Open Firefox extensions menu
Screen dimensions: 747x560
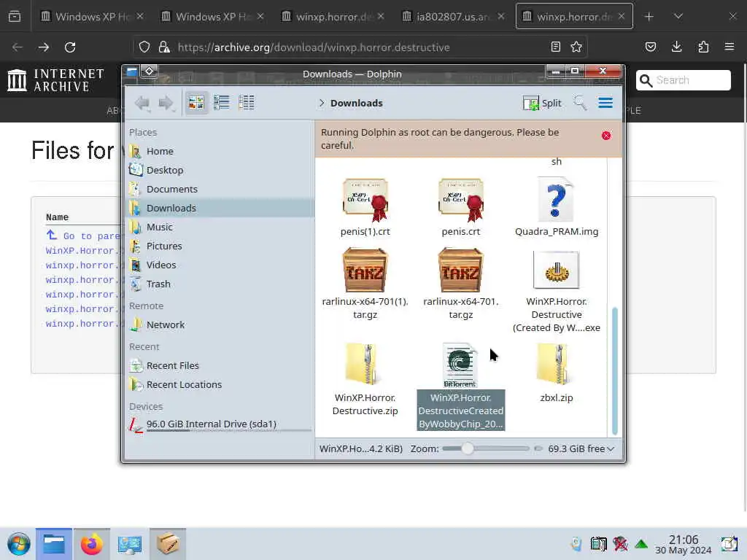[703, 47]
